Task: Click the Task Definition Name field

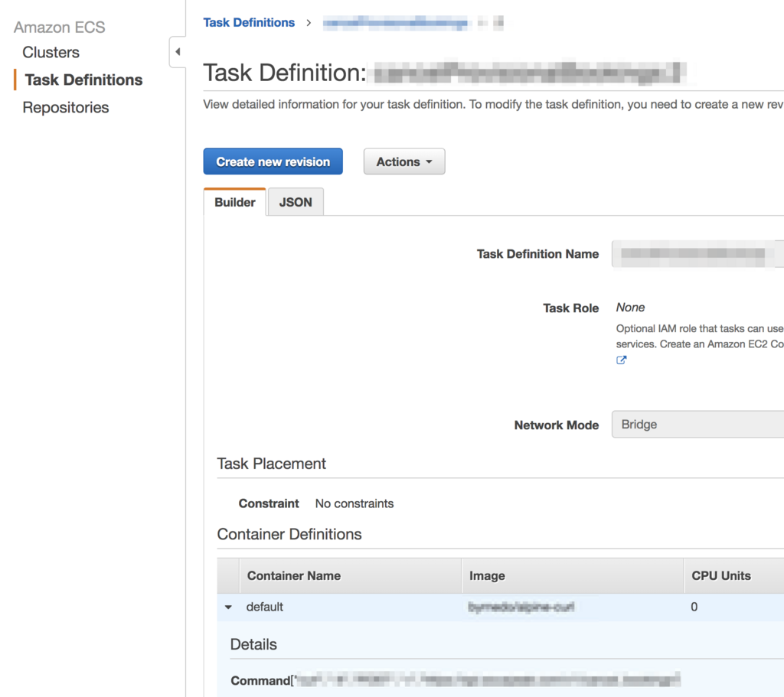Action: point(697,253)
